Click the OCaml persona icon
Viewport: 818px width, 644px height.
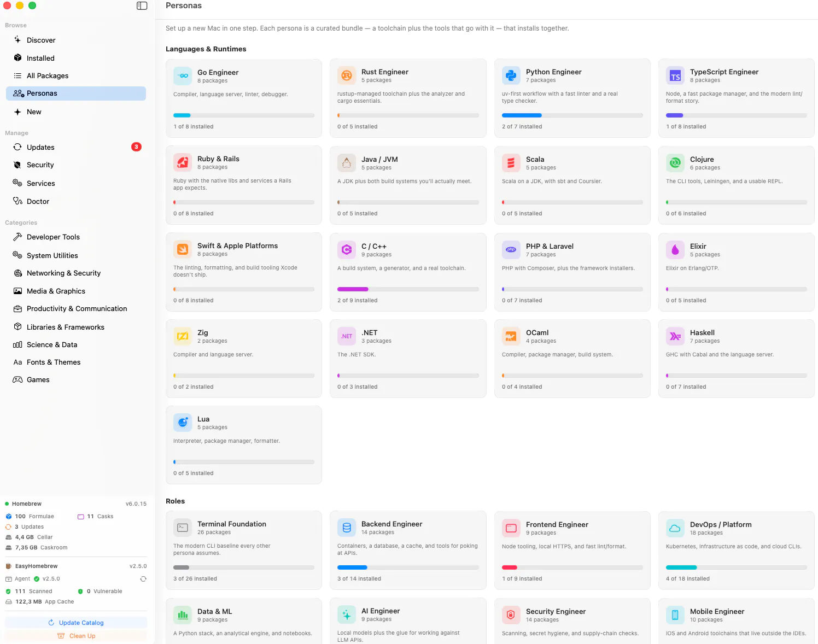tap(511, 336)
